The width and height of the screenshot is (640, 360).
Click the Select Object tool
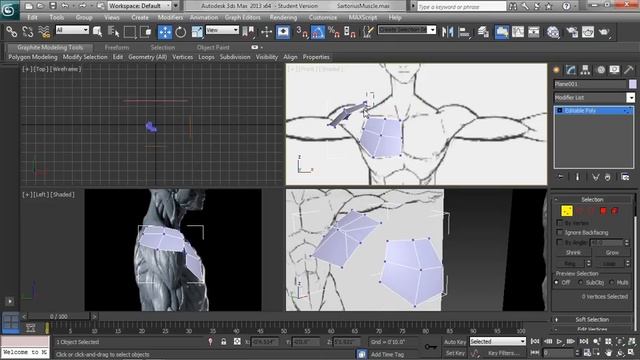98,32
